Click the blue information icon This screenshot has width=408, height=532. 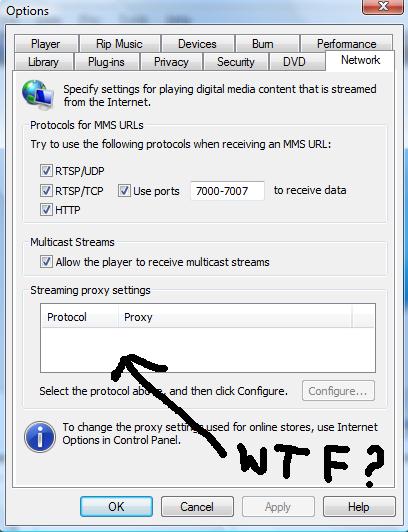tap(40, 437)
